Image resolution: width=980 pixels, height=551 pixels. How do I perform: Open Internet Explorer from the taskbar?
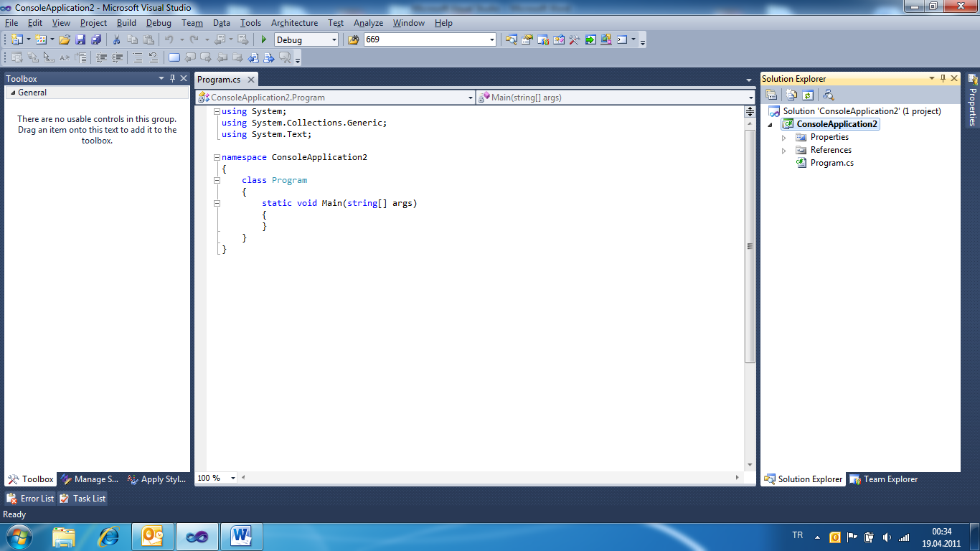pos(109,536)
